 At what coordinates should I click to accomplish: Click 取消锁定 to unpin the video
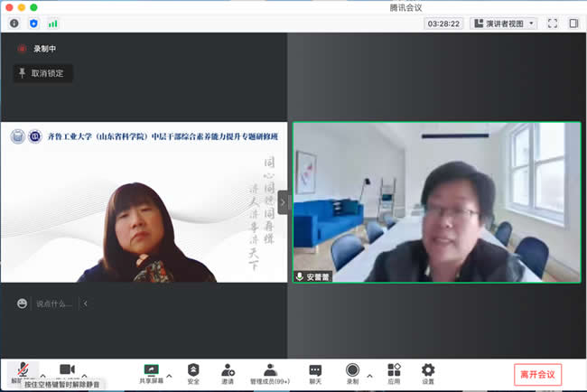tap(42, 73)
